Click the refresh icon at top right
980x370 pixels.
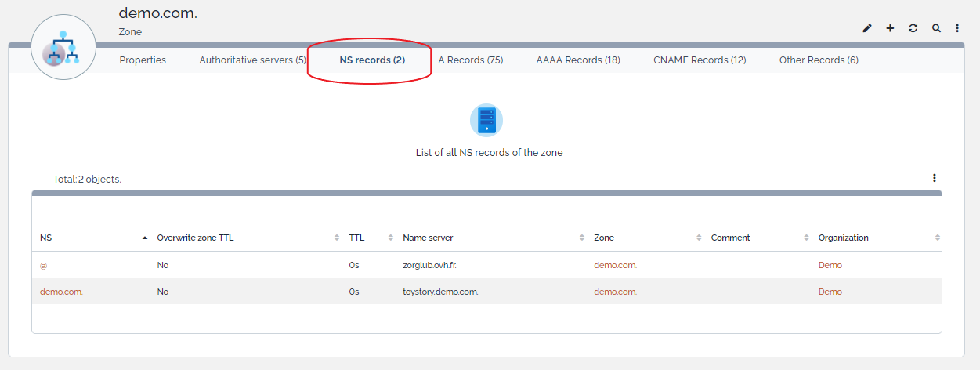point(913,28)
